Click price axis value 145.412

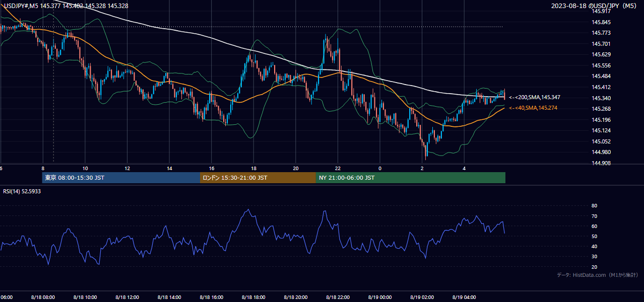click(601, 87)
